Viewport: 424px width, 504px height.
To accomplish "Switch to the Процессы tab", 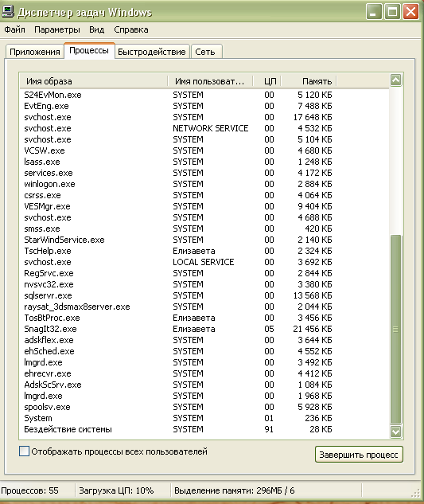I will pyautogui.click(x=89, y=51).
